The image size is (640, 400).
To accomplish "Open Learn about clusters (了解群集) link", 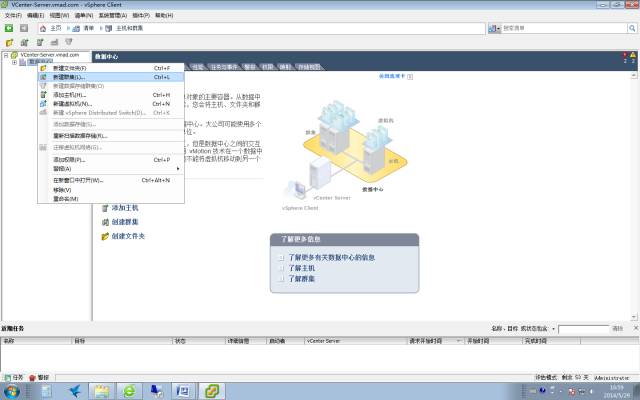I will point(302,279).
